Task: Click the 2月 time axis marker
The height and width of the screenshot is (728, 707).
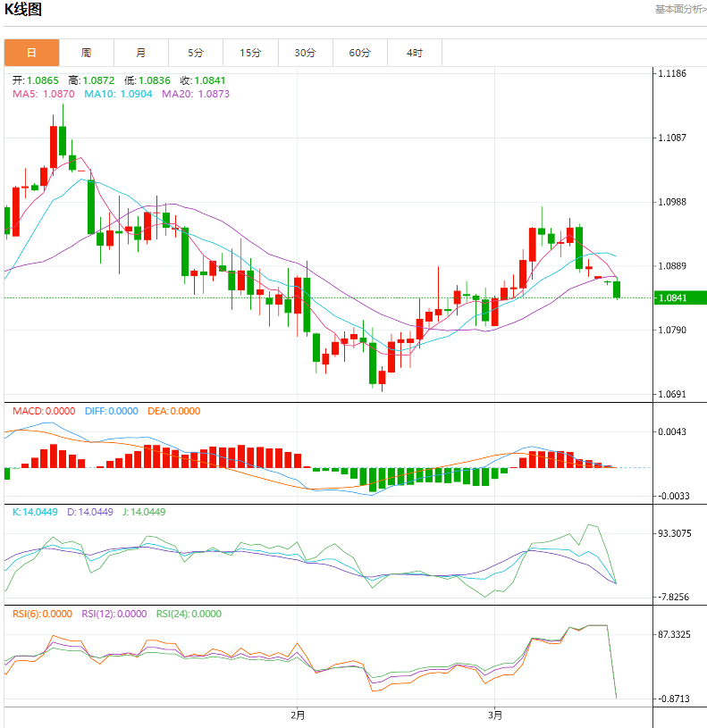Action: click(298, 715)
